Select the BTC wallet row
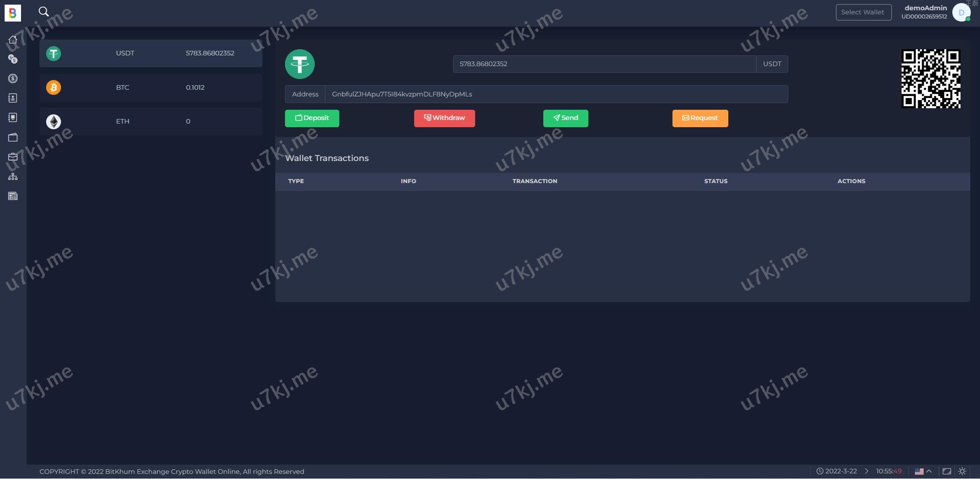Image resolution: width=980 pixels, height=479 pixels. (x=151, y=88)
